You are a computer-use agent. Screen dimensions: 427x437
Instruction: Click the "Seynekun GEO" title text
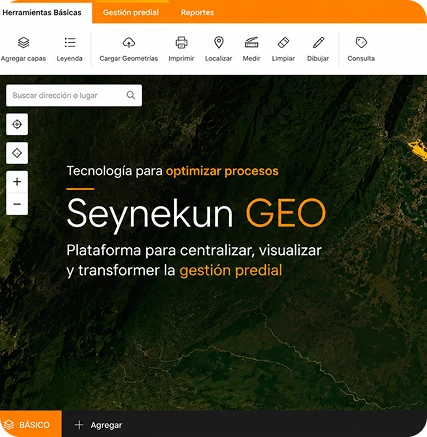[196, 214]
